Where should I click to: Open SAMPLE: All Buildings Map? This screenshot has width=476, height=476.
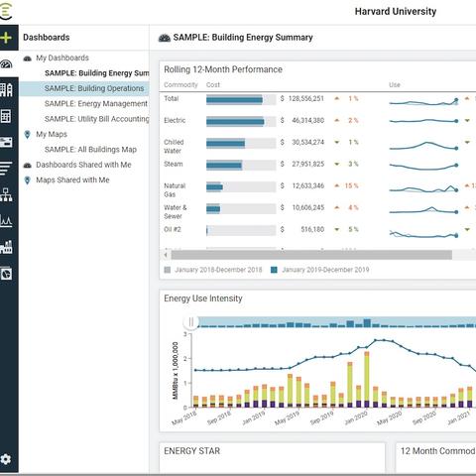click(90, 150)
